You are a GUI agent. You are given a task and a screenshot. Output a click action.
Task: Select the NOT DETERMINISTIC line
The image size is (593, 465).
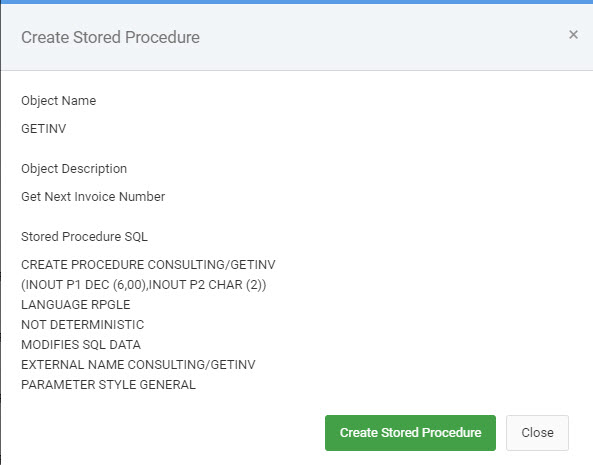coord(82,325)
